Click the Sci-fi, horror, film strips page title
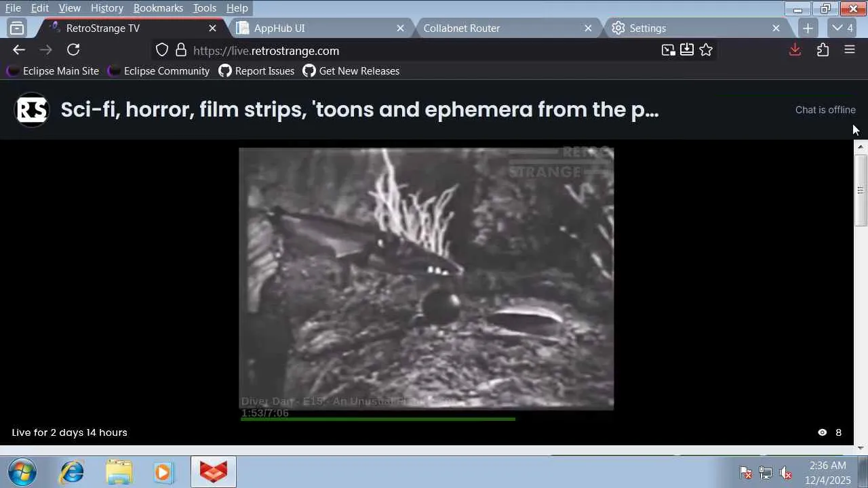 coord(359,110)
